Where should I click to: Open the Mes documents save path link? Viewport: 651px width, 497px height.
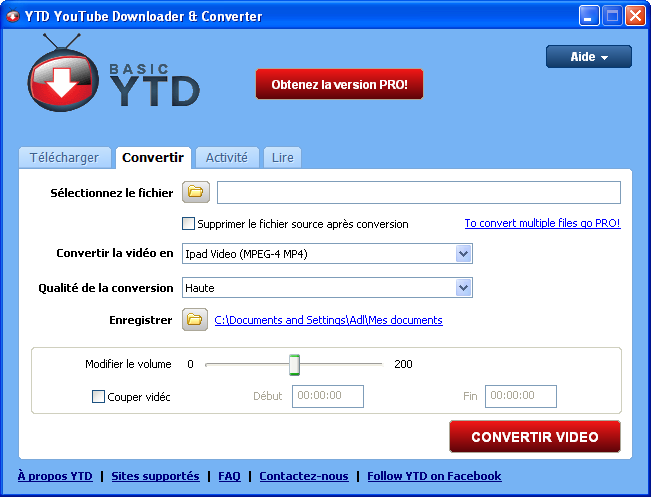pyautogui.click(x=328, y=320)
